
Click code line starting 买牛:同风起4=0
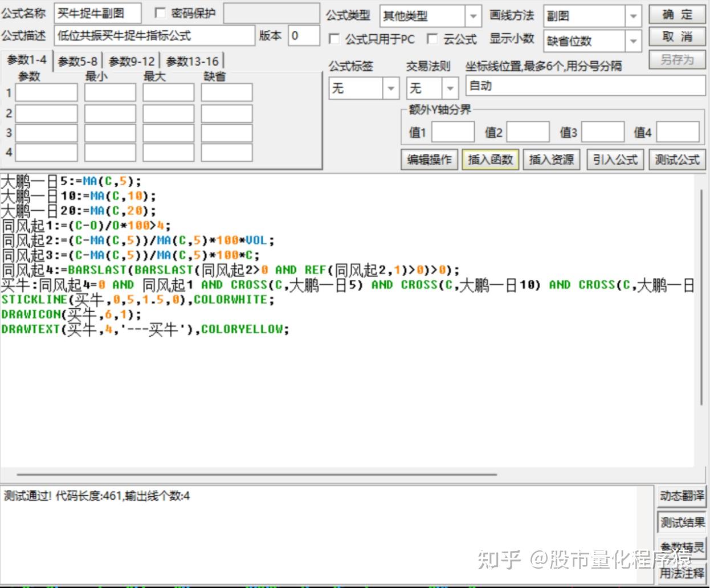click(348, 285)
